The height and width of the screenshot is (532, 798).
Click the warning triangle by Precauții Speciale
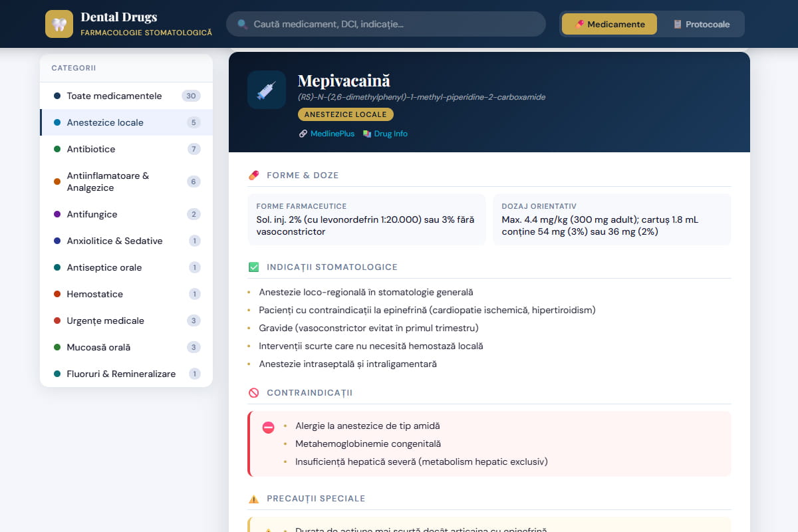(x=253, y=499)
